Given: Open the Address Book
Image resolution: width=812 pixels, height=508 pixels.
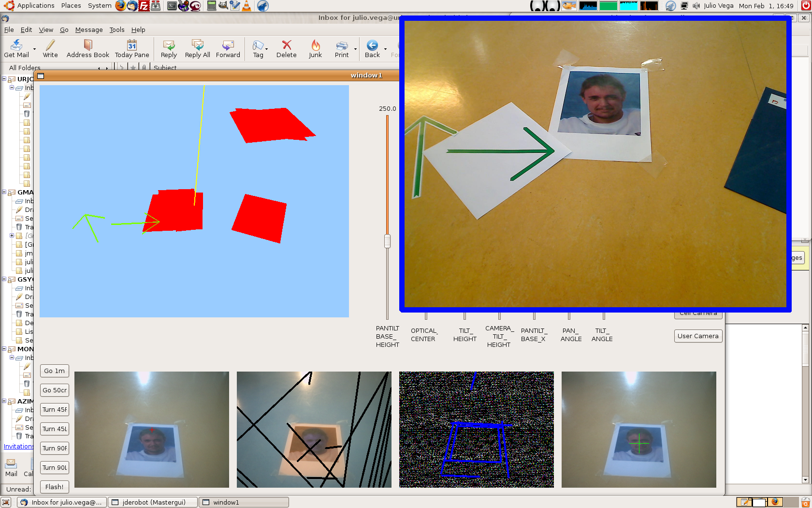Looking at the screenshot, I should tap(88, 49).
